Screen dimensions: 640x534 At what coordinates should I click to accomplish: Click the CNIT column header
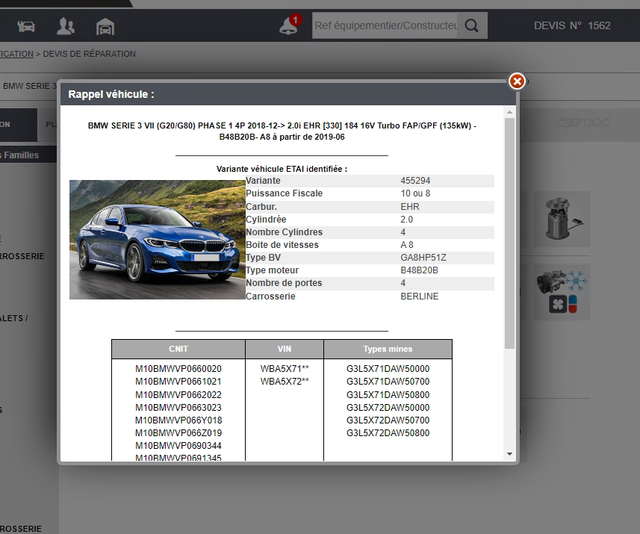click(x=178, y=349)
